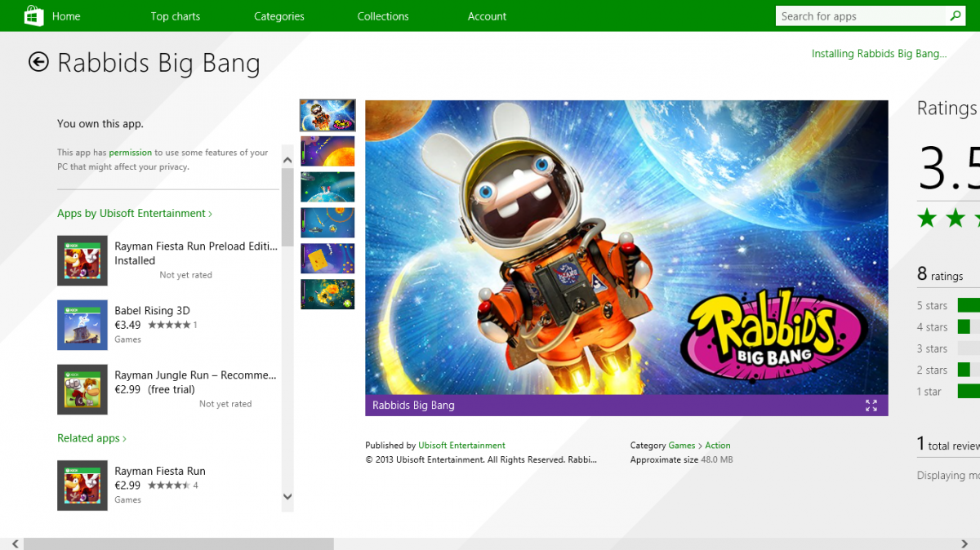Select the fifth screenshot thumbnail
Screen dimensions: 980x550
coord(327,259)
